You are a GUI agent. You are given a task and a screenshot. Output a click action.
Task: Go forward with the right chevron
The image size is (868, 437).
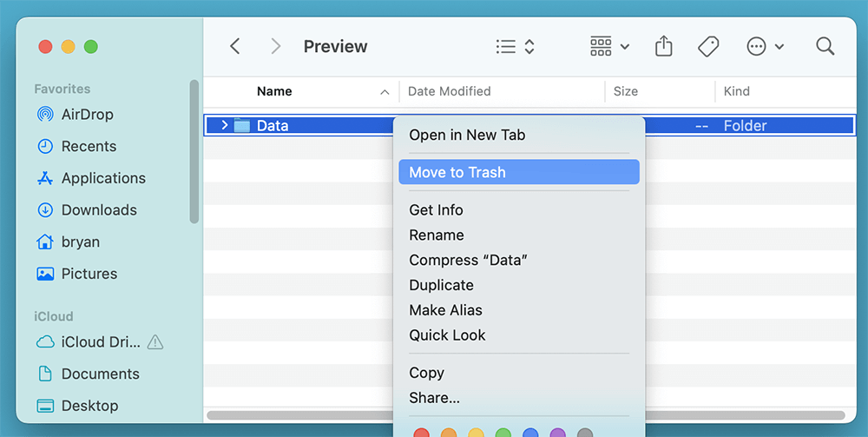(275, 47)
